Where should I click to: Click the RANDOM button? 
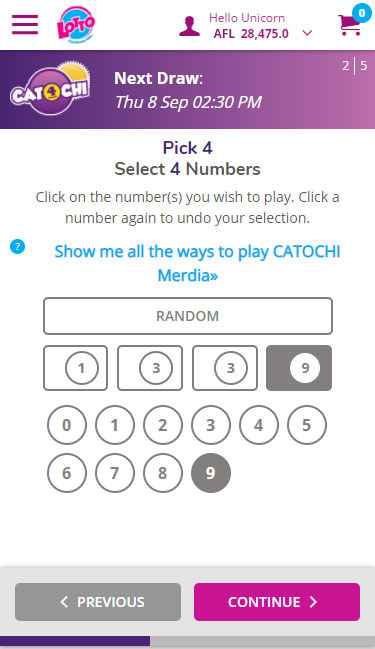[188, 316]
